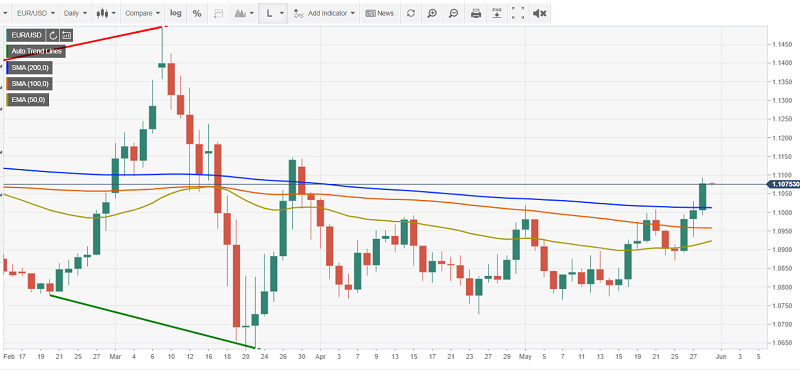Print the chart using printer icon
Viewport: 800px width, 372px height.
[x=476, y=13]
